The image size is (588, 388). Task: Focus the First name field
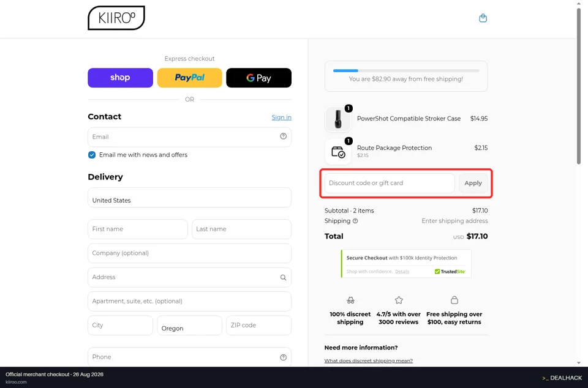tap(138, 229)
